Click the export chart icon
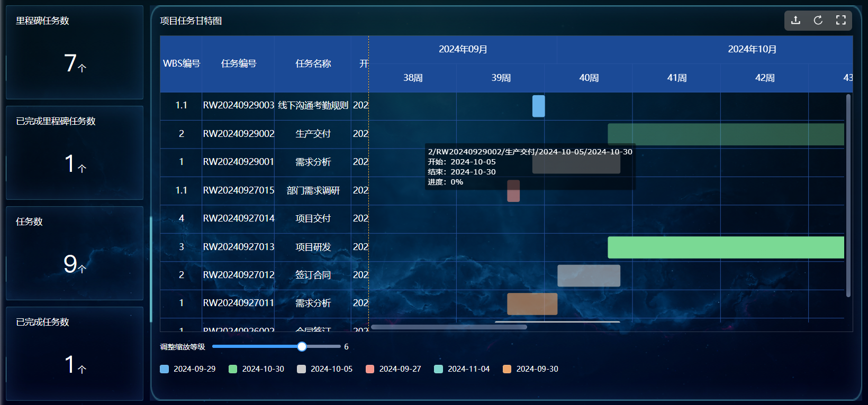The image size is (868, 405). (795, 20)
